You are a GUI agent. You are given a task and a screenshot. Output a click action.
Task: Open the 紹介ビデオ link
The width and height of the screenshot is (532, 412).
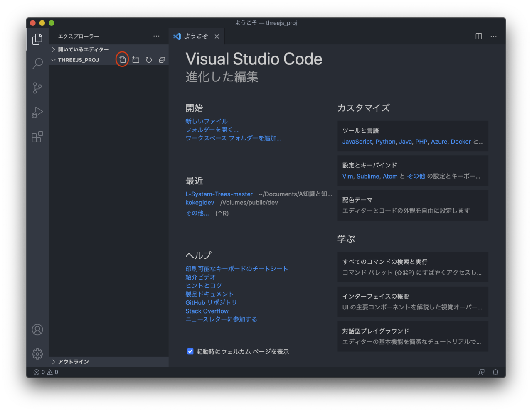[x=201, y=277]
